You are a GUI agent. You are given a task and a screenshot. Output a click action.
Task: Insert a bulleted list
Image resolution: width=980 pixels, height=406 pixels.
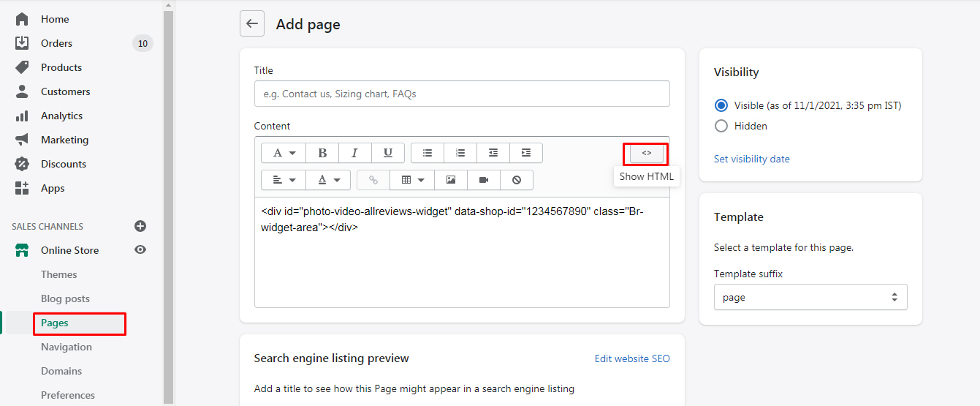pyautogui.click(x=428, y=153)
